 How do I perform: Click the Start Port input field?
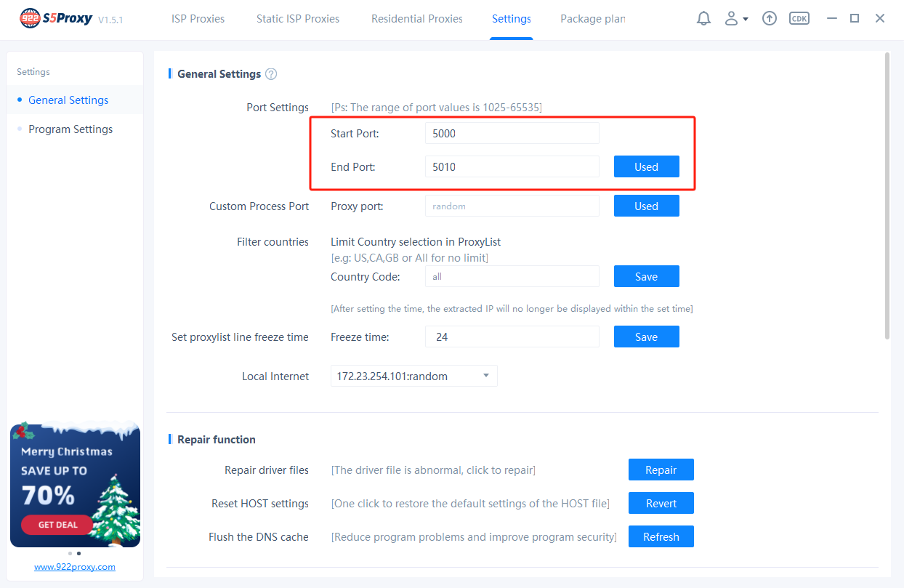[x=512, y=134]
